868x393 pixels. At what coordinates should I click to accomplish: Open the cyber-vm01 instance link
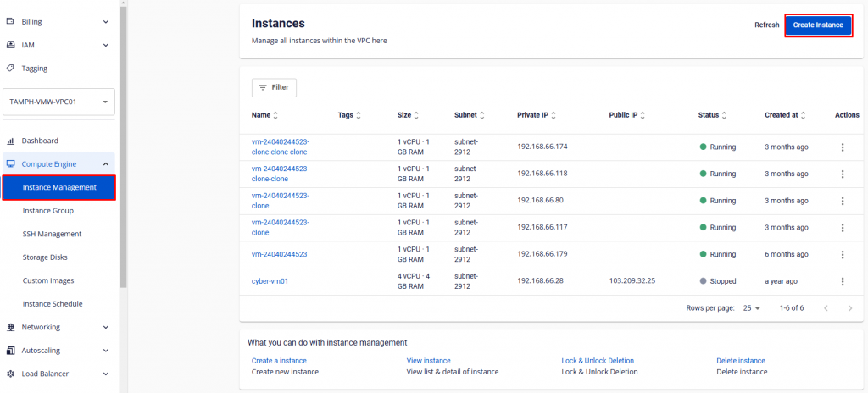(x=270, y=281)
